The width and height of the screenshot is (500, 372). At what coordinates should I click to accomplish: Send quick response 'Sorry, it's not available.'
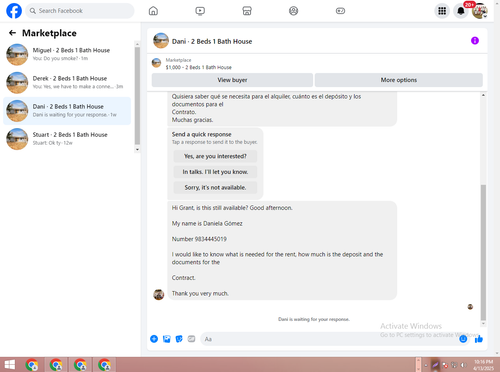215,187
